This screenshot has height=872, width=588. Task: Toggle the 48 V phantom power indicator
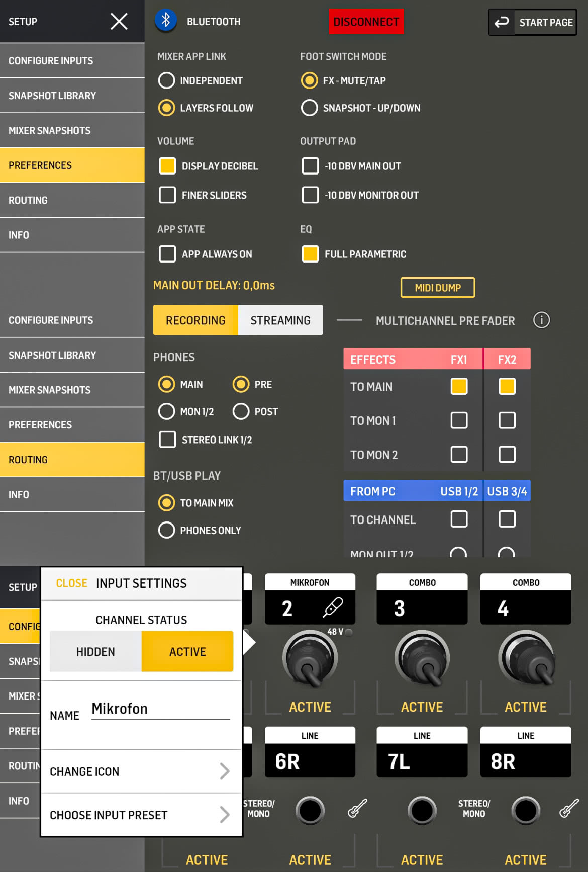(x=349, y=632)
